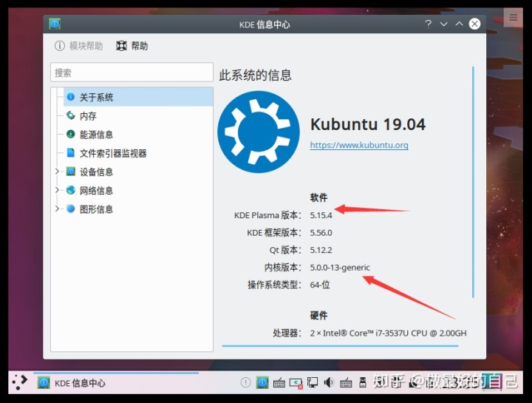Image resolution: width=532 pixels, height=403 pixels.
Task: Open the volume speaker tray icon
Action: point(329,382)
